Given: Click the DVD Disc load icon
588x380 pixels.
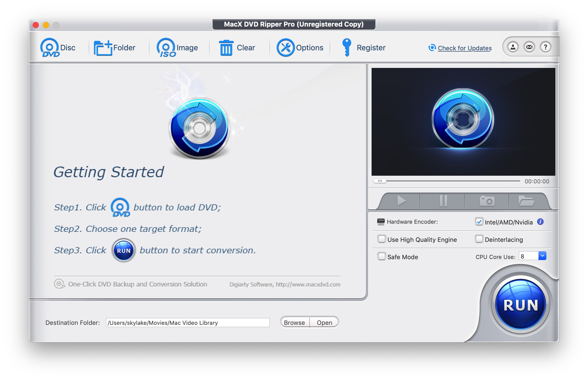Looking at the screenshot, I should pos(50,47).
